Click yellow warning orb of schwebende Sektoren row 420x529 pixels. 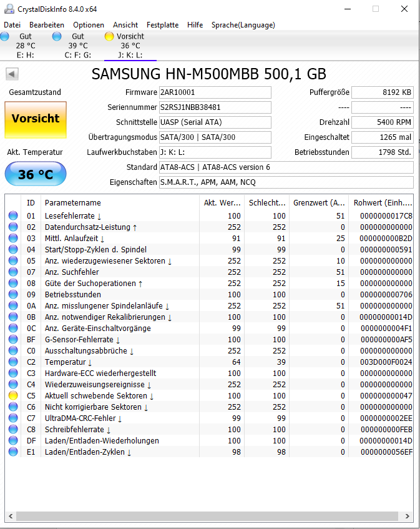pyautogui.click(x=13, y=396)
